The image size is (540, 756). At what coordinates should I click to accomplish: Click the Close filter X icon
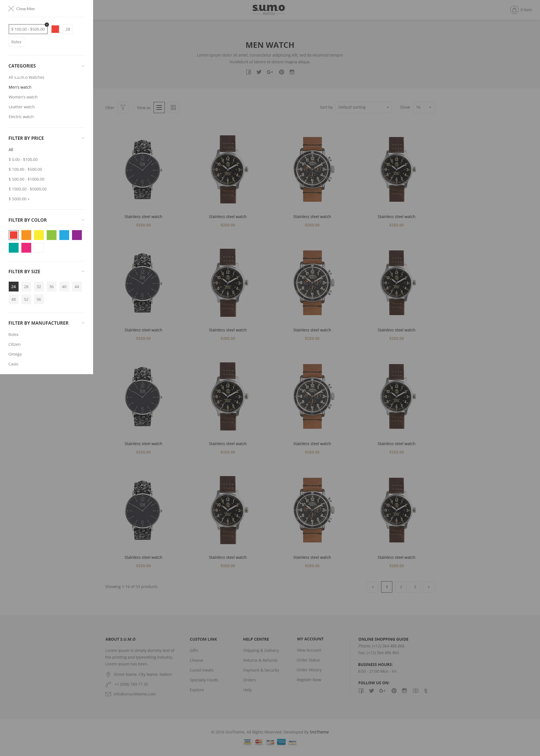[x=11, y=9]
